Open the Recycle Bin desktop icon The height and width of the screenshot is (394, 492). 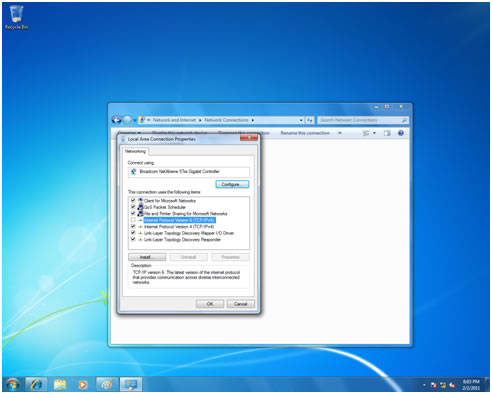tap(16, 18)
